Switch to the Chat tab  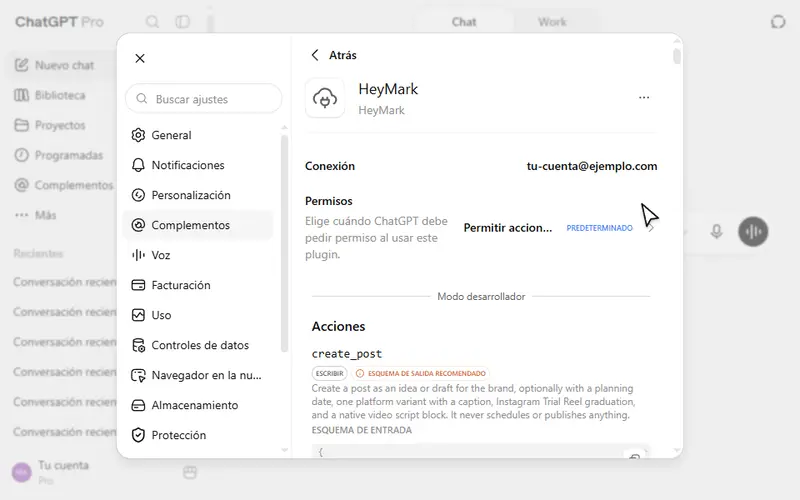tap(464, 22)
